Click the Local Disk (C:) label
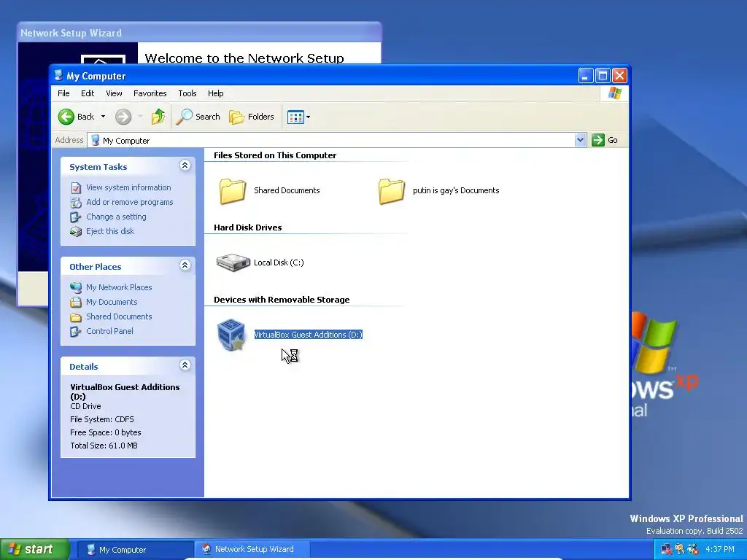Image resolution: width=747 pixels, height=560 pixels. pyautogui.click(x=279, y=262)
